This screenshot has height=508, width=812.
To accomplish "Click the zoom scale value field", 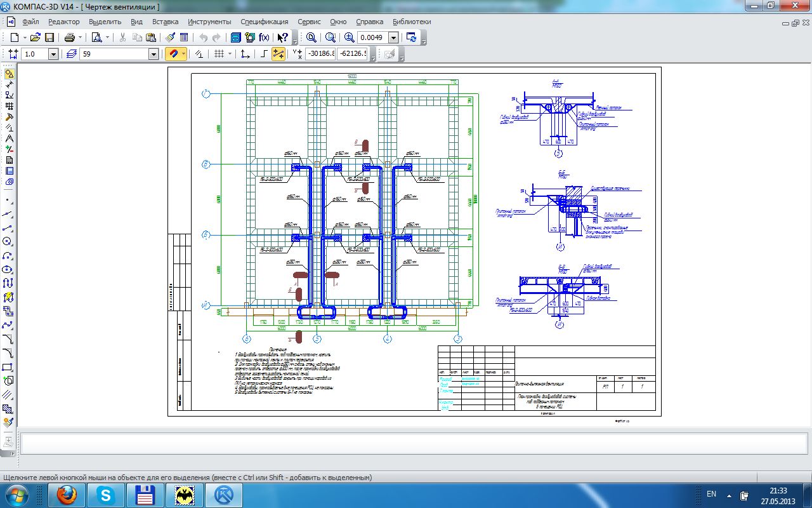I will pyautogui.click(x=373, y=37).
